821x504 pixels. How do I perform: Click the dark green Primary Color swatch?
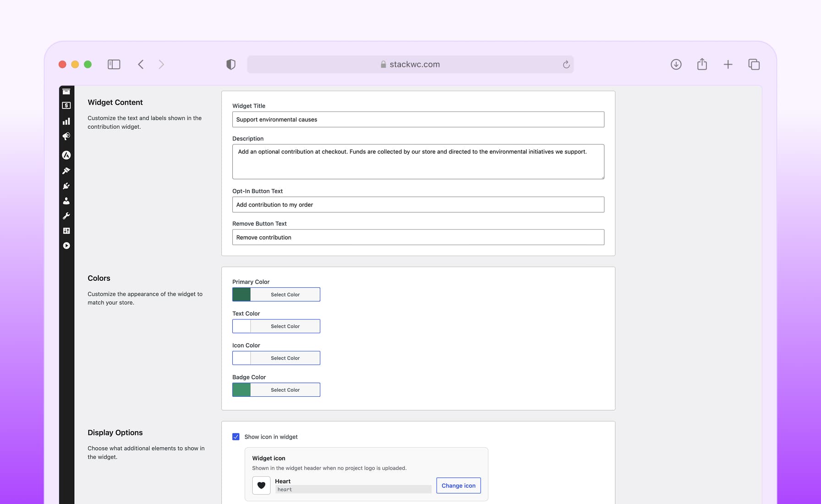[x=241, y=295]
